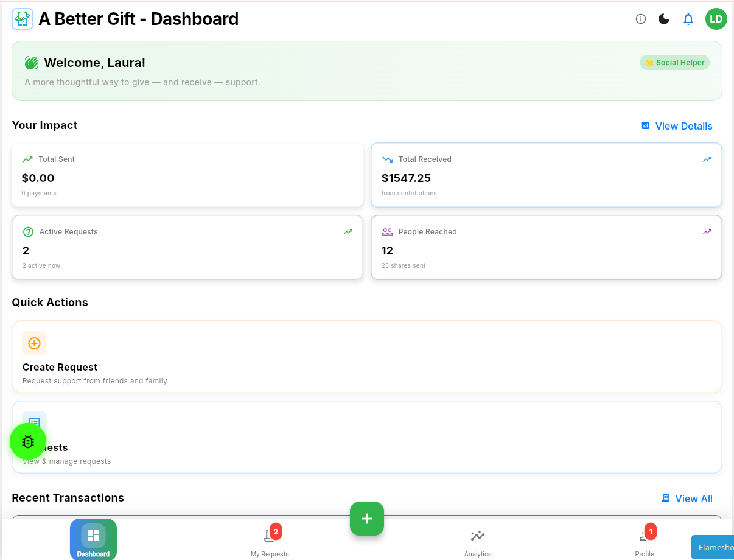Click the 'Quick Actions' heading
This screenshot has height=560, width=734.
click(50, 303)
